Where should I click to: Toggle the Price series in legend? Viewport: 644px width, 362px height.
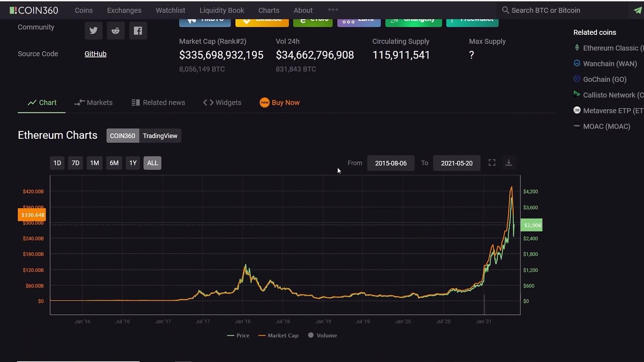pos(238,335)
